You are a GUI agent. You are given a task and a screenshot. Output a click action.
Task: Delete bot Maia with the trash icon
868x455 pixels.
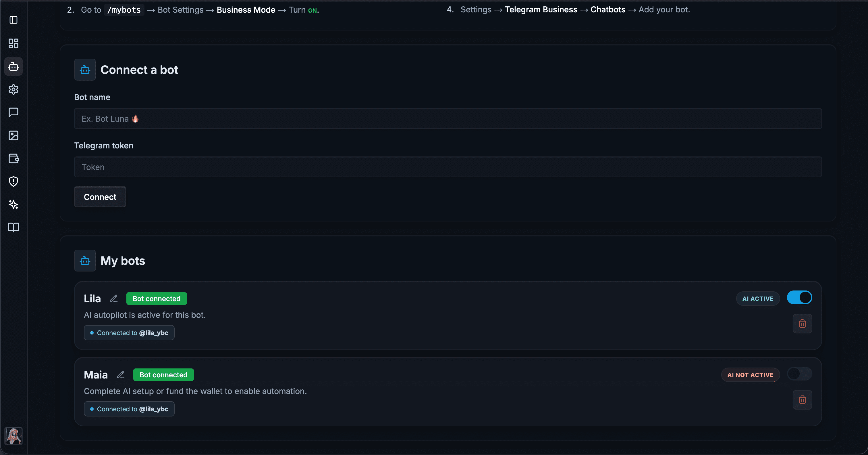point(803,400)
